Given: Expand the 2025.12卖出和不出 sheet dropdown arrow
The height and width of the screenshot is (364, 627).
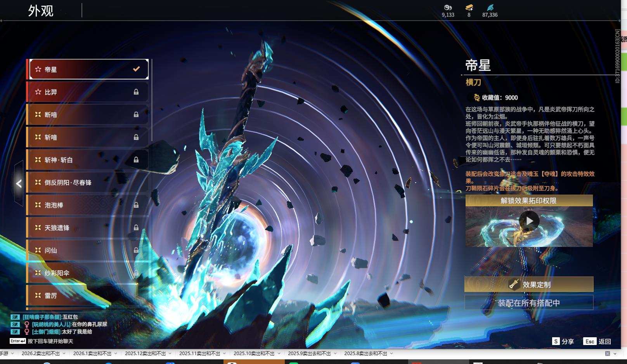Looking at the screenshot, I should (x=170, y=354).
